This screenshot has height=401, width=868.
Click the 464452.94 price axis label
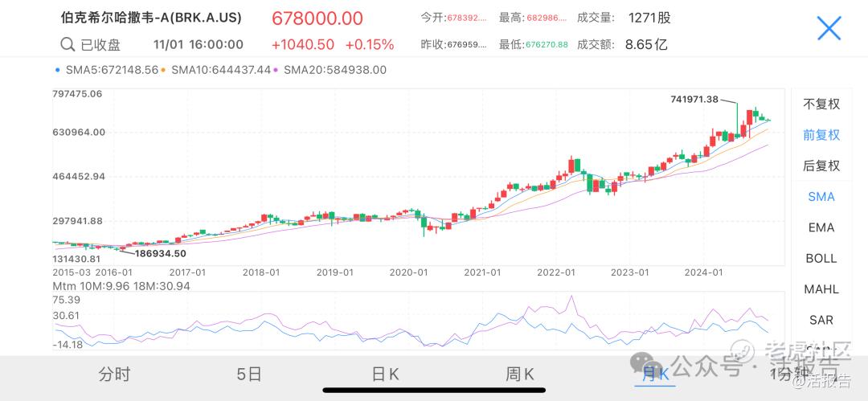(x=78, y=177)
